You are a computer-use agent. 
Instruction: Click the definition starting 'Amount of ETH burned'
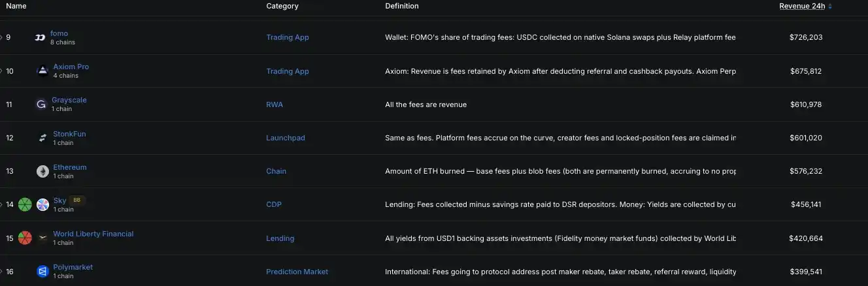point(560,171)
